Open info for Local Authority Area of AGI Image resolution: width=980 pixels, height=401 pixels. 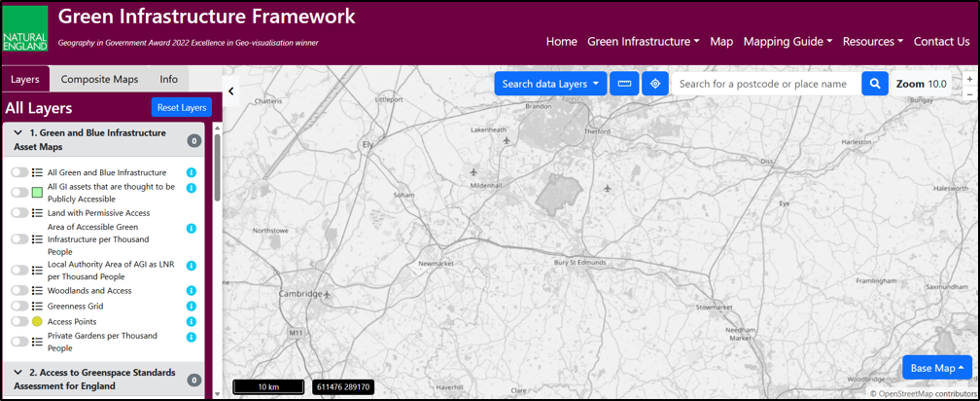pyautogui.click(x=192, y=266)
